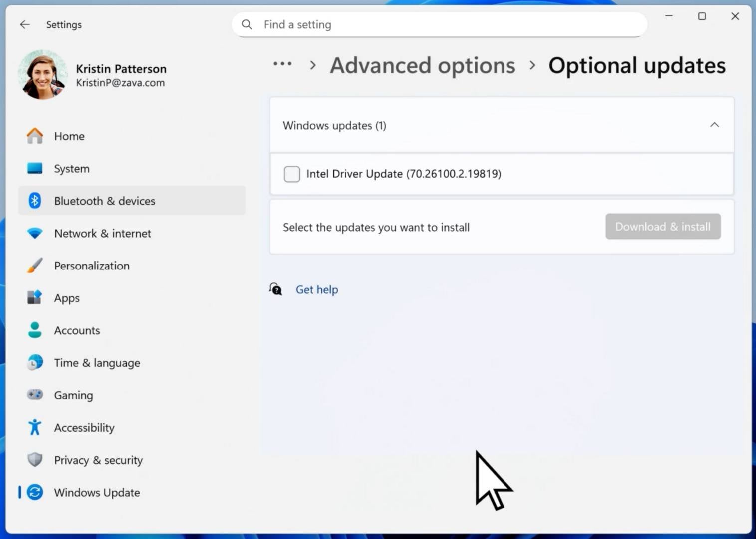Screen dimensions: 756x539
Task: Minimize the Settings window
Action: coord(669,16)
